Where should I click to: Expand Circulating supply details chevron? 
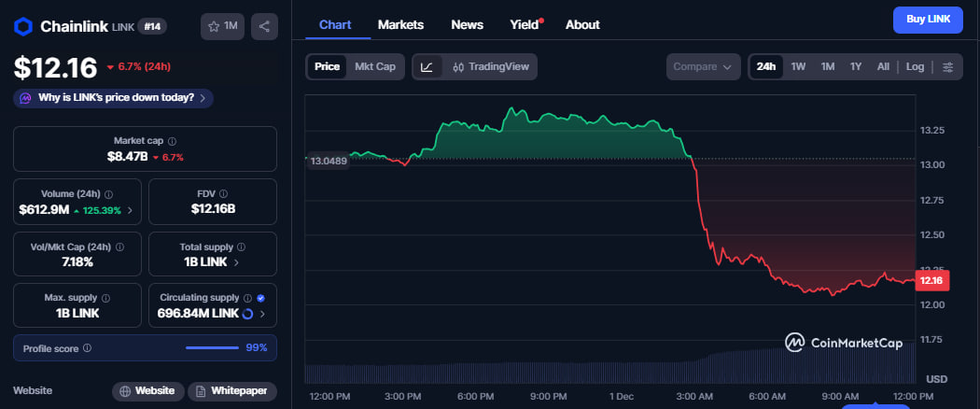[x=262, y=314]
